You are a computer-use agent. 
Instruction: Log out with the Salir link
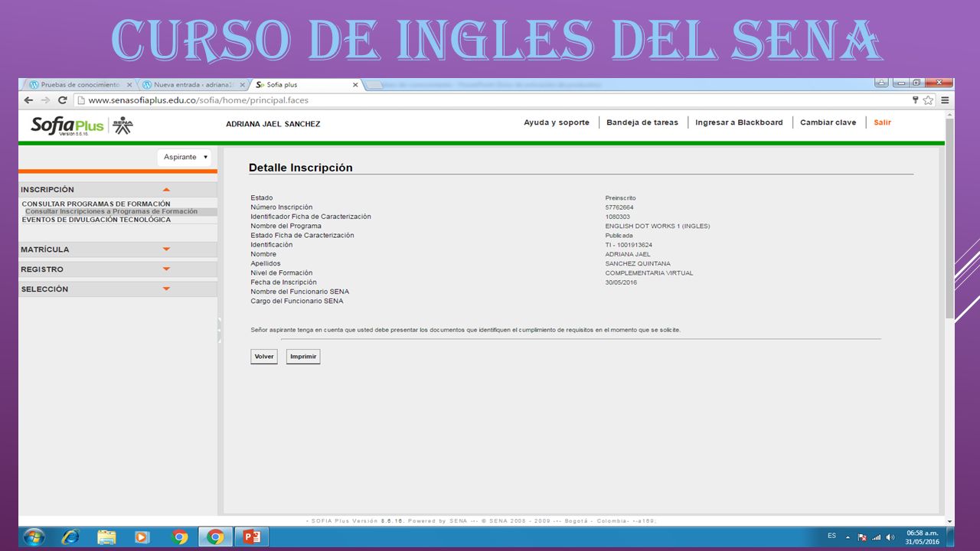pos(882,122)
